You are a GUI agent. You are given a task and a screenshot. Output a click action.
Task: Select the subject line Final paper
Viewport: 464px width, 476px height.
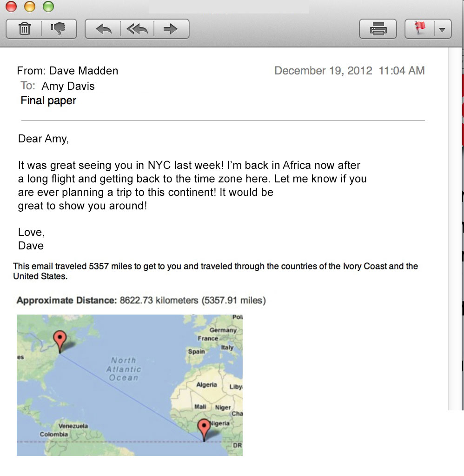(48, 101)
